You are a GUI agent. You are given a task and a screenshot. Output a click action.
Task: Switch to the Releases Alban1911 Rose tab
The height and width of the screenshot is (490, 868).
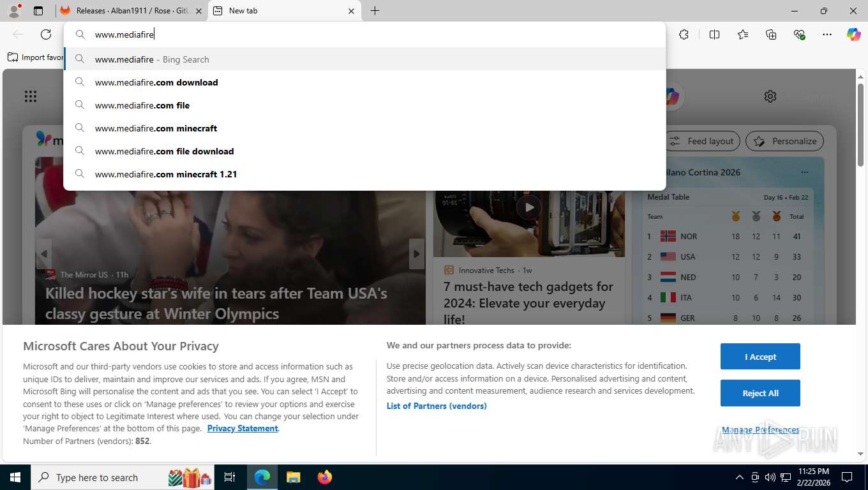tap(131, 11)
